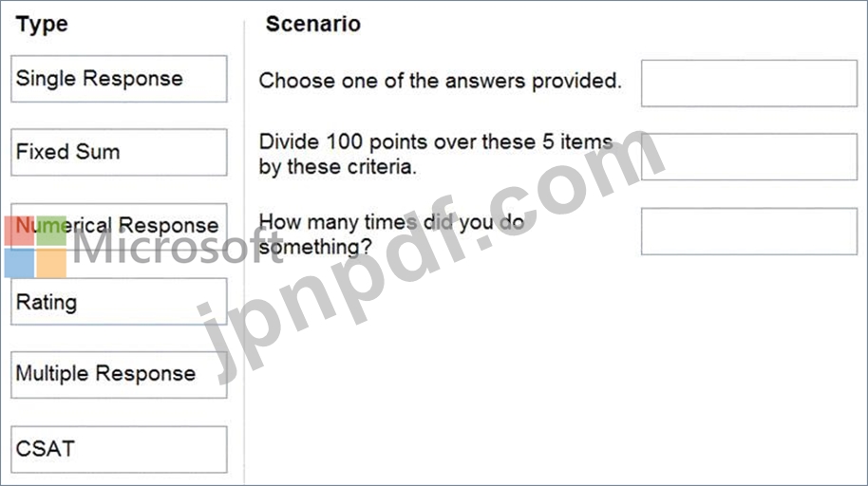
Task: Click the empty answer box for 'How many times'
Action: 749,232
